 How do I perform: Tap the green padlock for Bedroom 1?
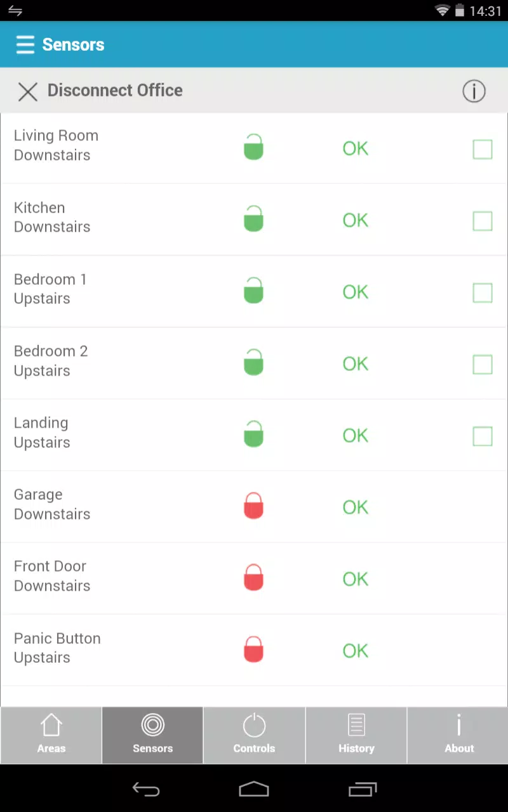click(x=253, y=291)
